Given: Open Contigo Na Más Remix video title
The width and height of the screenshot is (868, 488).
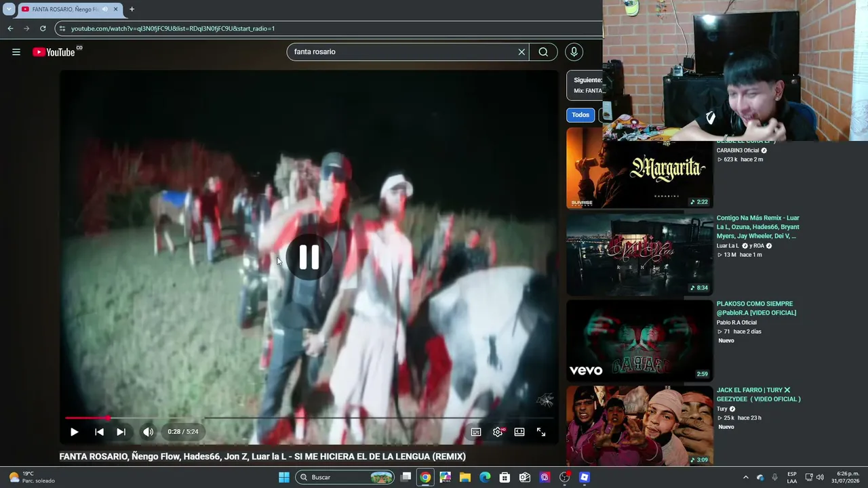Looking at the screenshot, I should [x=758, y=227].
